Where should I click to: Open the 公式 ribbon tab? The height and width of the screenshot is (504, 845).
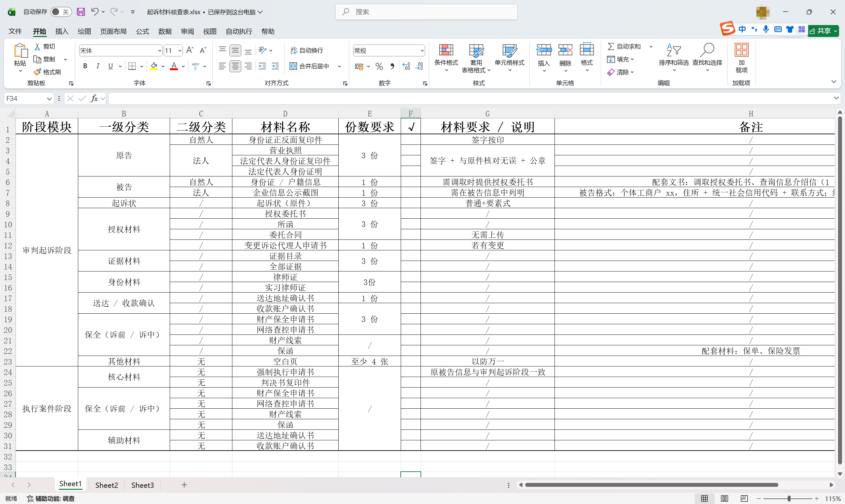pyautogui.click(x=142, y=31)
